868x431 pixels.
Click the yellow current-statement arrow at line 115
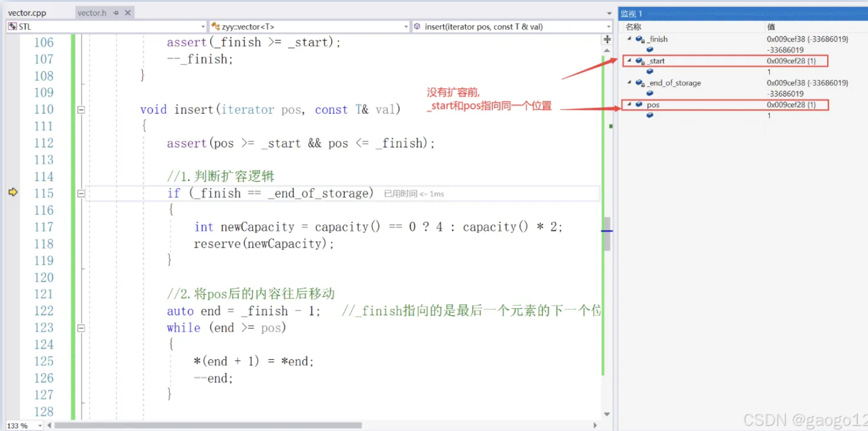click(x=13, y=193)
